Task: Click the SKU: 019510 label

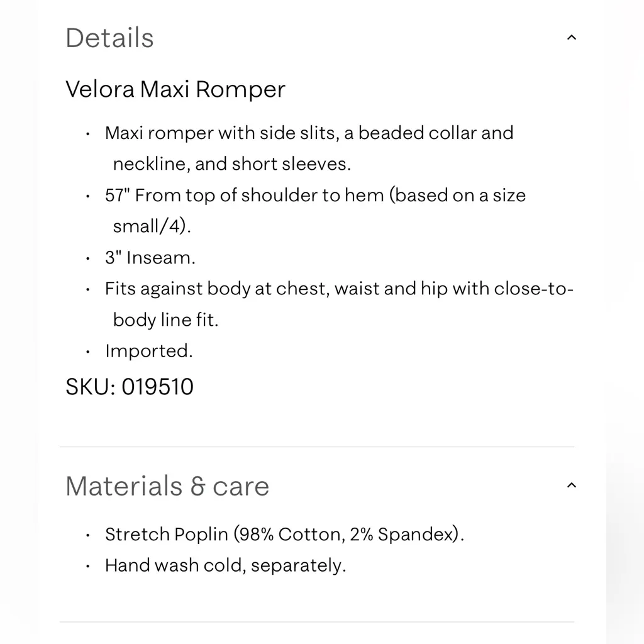Action: (x=130, y=387)
